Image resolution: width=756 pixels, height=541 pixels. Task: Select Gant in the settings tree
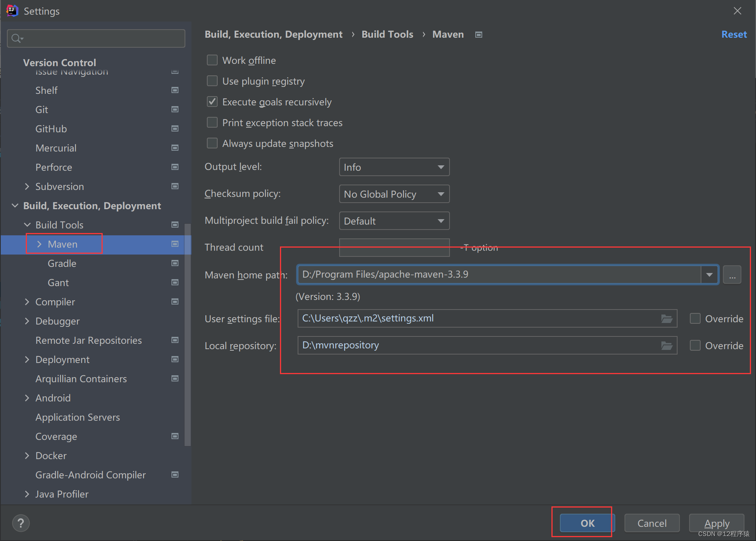[58, 283]
